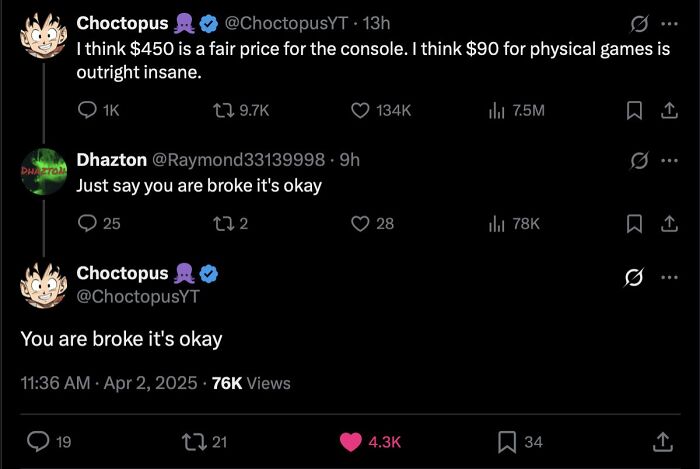The width and height of the screenshot is (700, 469).
Task: Click Dhazton's green profile avatar
Action: (x=42, y=172)
